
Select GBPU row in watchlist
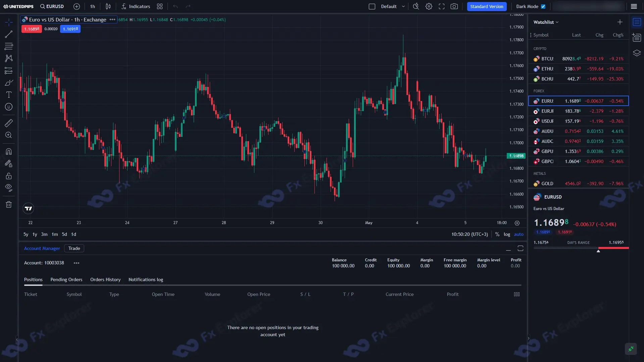point(579,151)
